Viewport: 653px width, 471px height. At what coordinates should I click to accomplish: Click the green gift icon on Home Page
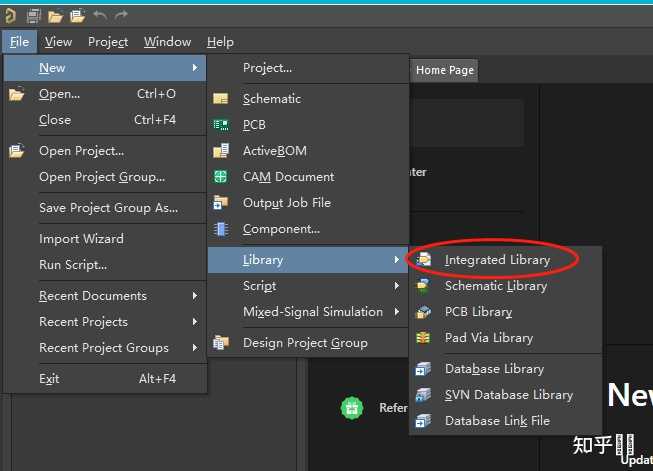[352, 408]
